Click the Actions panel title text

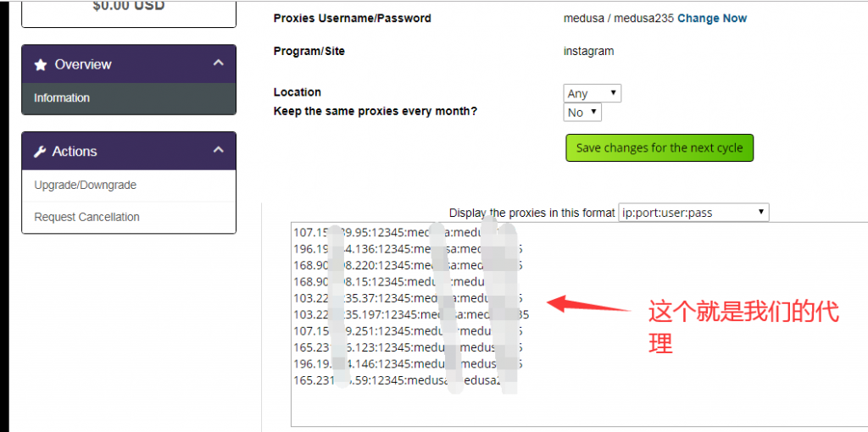(x=75, y=152)
